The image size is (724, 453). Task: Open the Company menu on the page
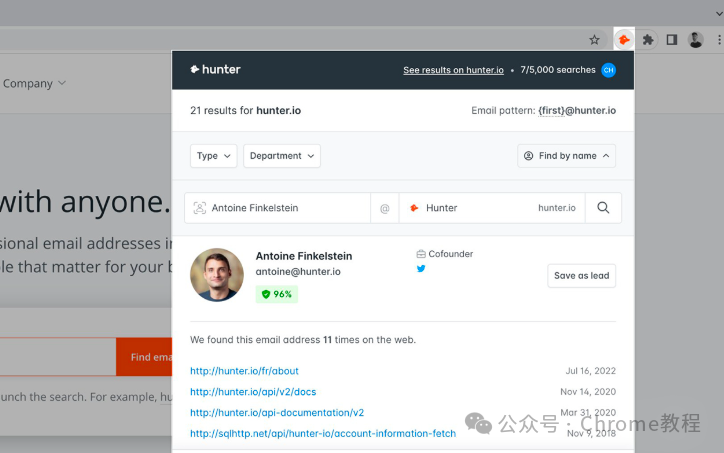(x=34, y=84)
